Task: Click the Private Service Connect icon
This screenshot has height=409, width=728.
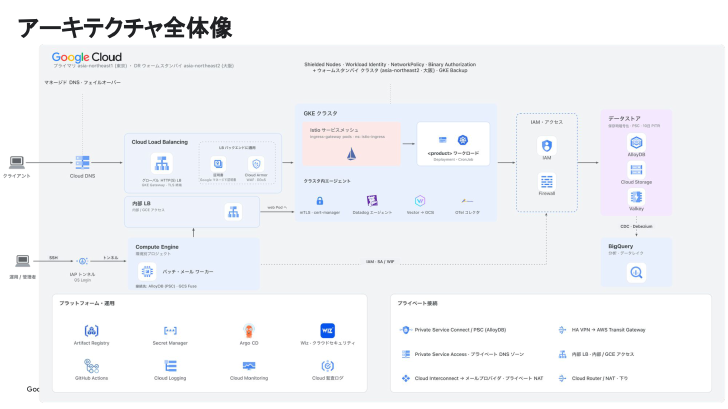Action: pos(405,330)
